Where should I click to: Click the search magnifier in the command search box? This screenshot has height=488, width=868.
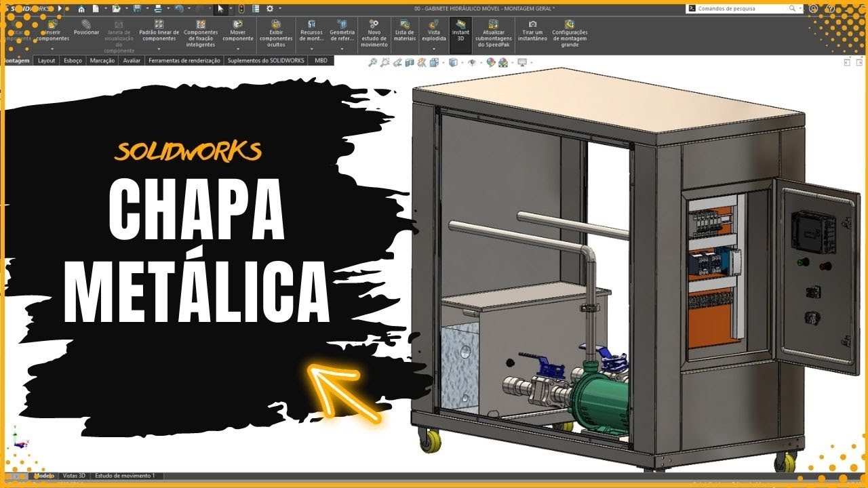[x=792, y=9]
